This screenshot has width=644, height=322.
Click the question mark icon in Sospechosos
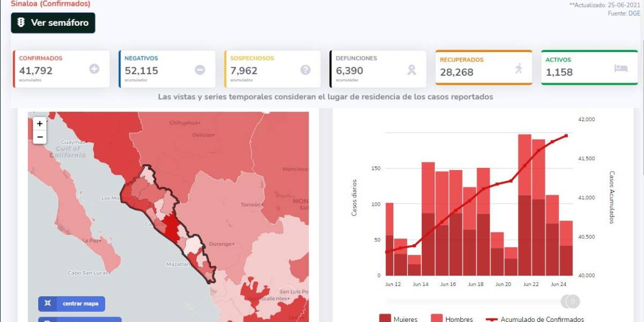tap(305, 70)
